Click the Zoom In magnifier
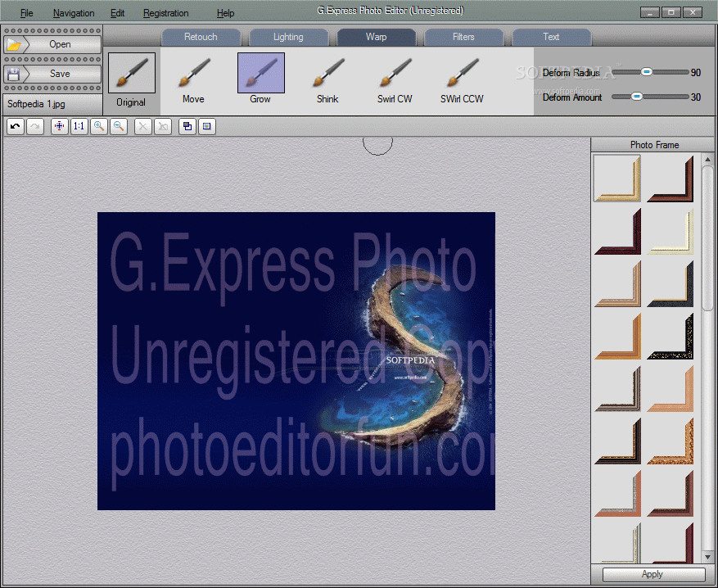The width and height of the screenshot is (718, 588). 99,126
